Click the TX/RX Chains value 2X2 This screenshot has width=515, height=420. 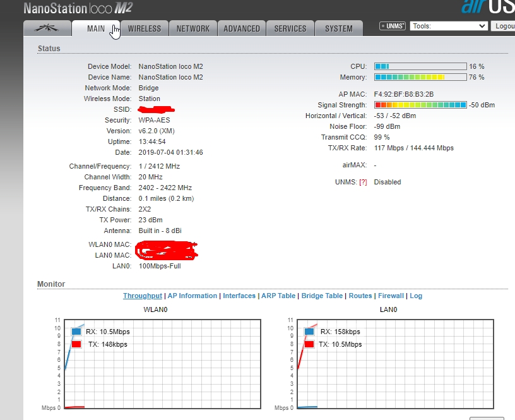click(x=145, y=209)
